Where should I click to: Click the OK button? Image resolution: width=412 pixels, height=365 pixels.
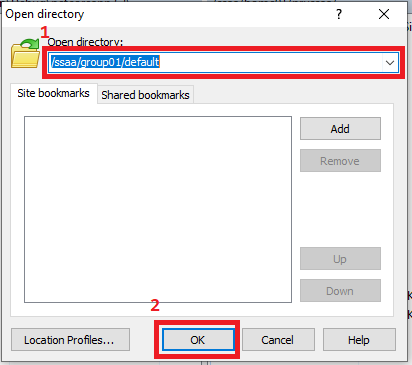point(198,340)
